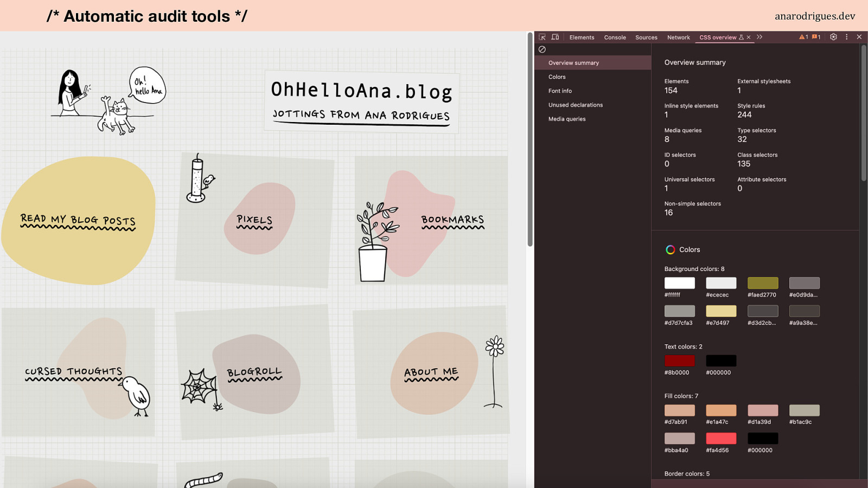Image resolution: width=868 pixels, height=488 pixels.
Task: Click the small bird illustration
Action: (x=135, y=396)
